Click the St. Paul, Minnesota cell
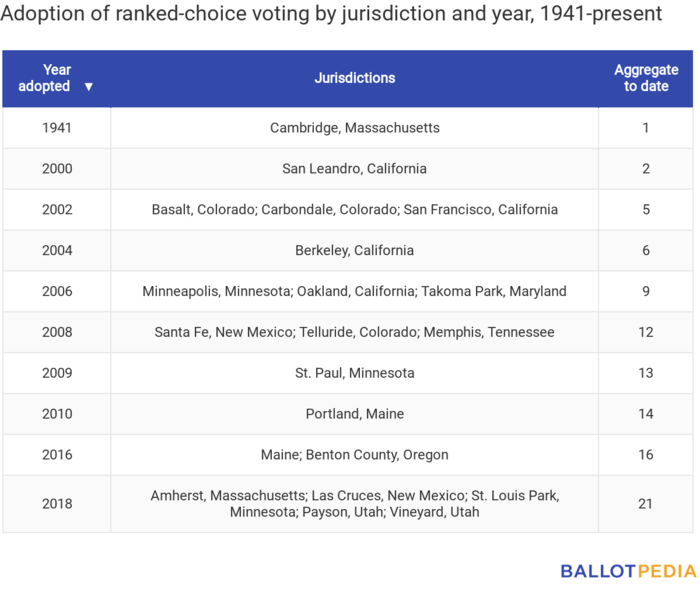 pyautogui.click(x=354, y=373)
